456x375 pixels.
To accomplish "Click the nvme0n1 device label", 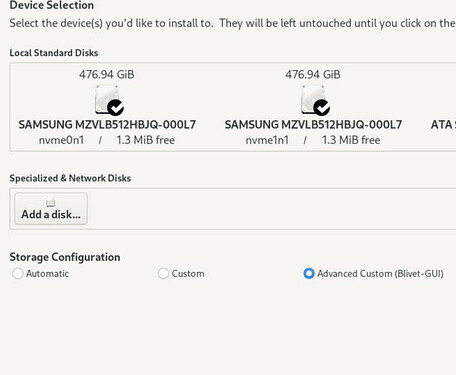I will tap(61, 140).
